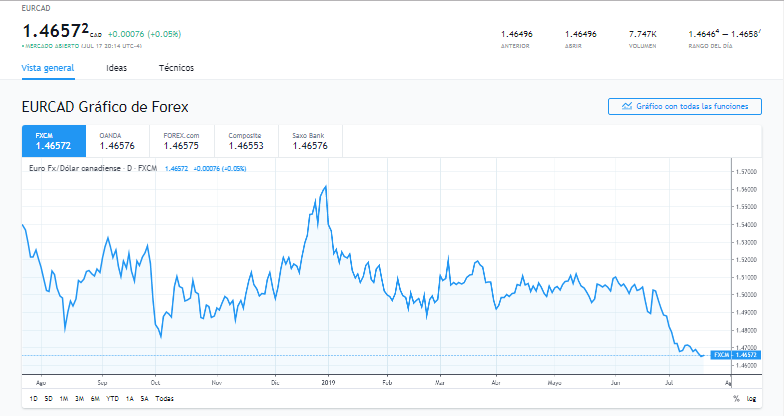Click the chart icon in full-featured chart button
Viewport: 784px width, 416px height.
click(627, 106)
